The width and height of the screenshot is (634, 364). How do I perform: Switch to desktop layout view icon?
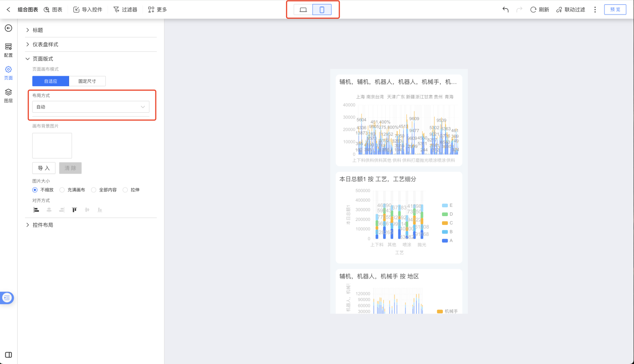click(x=303, y=10)
